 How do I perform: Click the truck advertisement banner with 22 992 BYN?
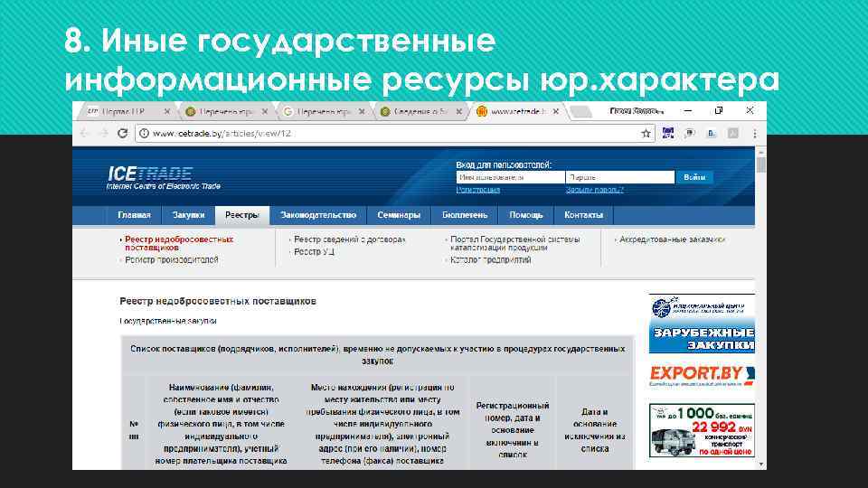(702, 431)
